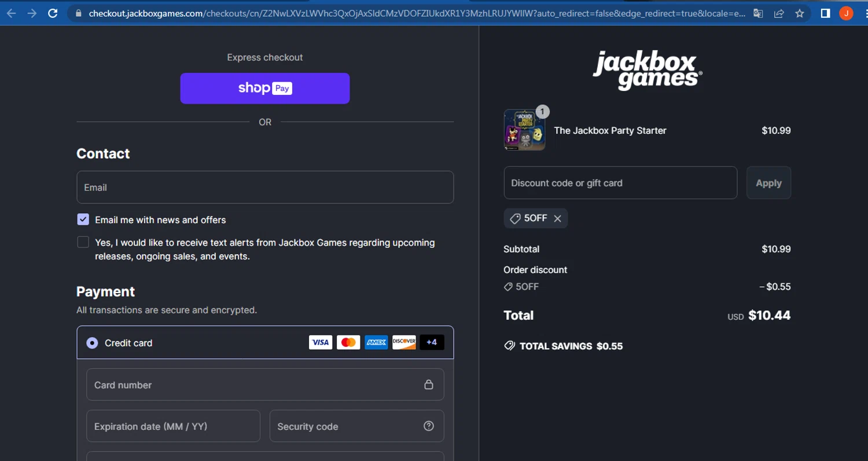Image resolution: width=868 pixels, height=461 pixels.
Task: Apply the discount code
Action: coord(768,183)
